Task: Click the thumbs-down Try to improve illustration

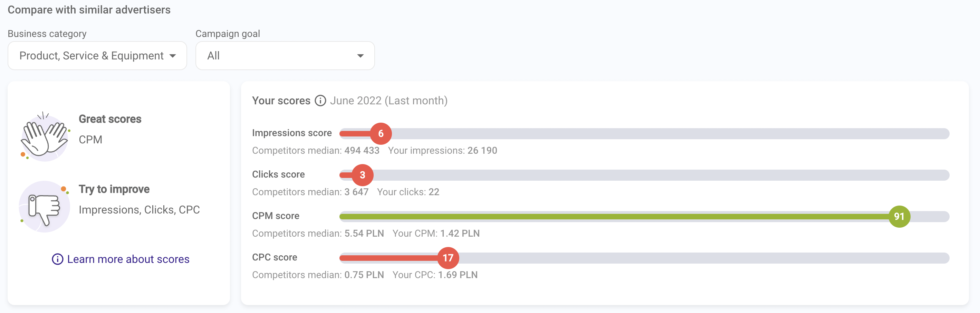Action: point(45,206)
